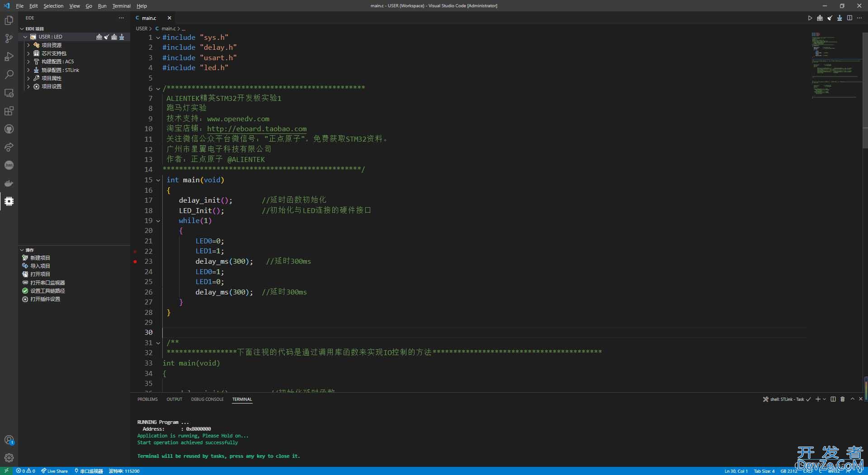Expand the 项目资源 tree node
This screenshot has height=475, width=868.
pyautogui.click(x=28, y=45)
